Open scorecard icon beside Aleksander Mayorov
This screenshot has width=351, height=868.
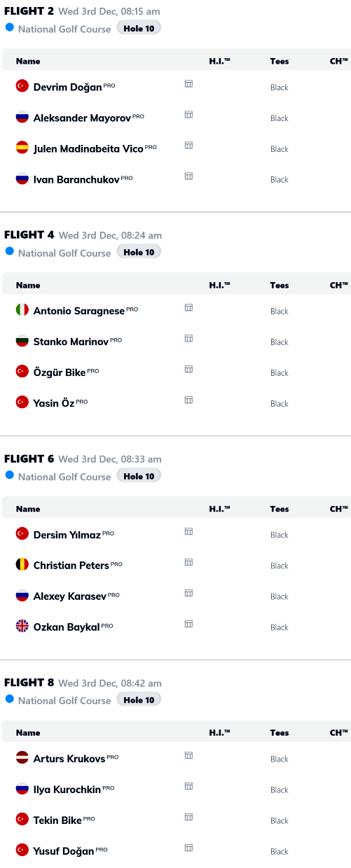pos(188,114)
